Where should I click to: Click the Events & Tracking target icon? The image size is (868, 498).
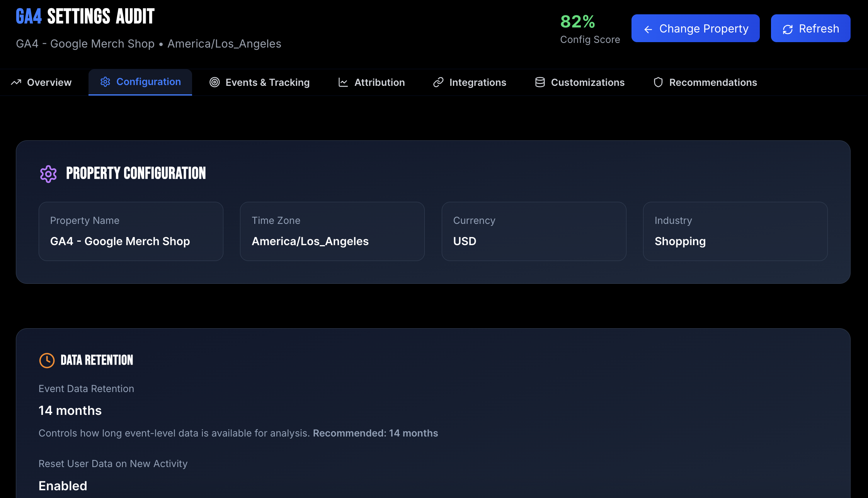(214, 82)
